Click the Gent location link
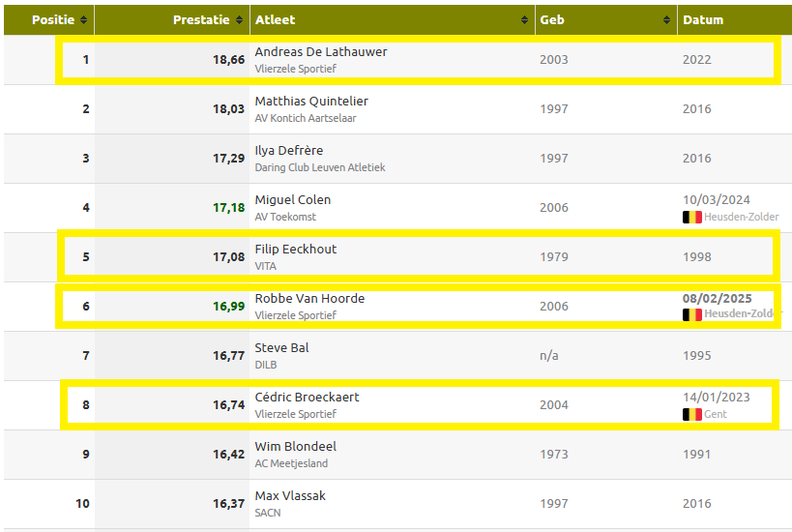This screenshot has width=792, height=532. [x=716, y=414]
